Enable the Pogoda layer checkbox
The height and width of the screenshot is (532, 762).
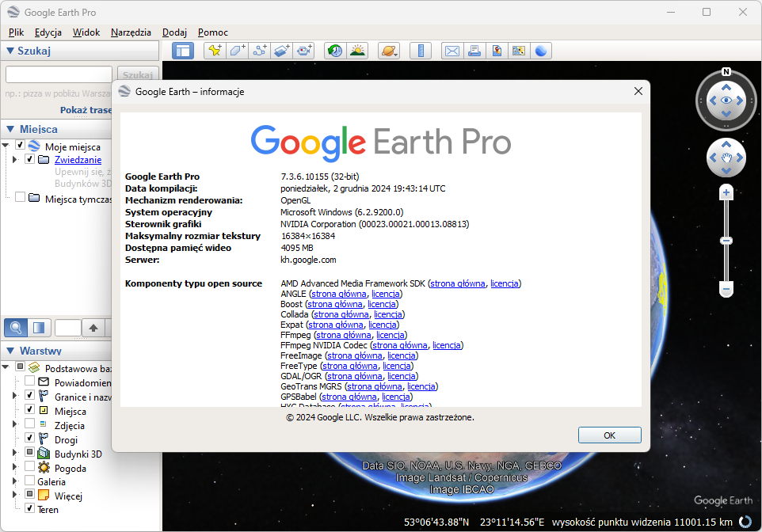(29, 466)
